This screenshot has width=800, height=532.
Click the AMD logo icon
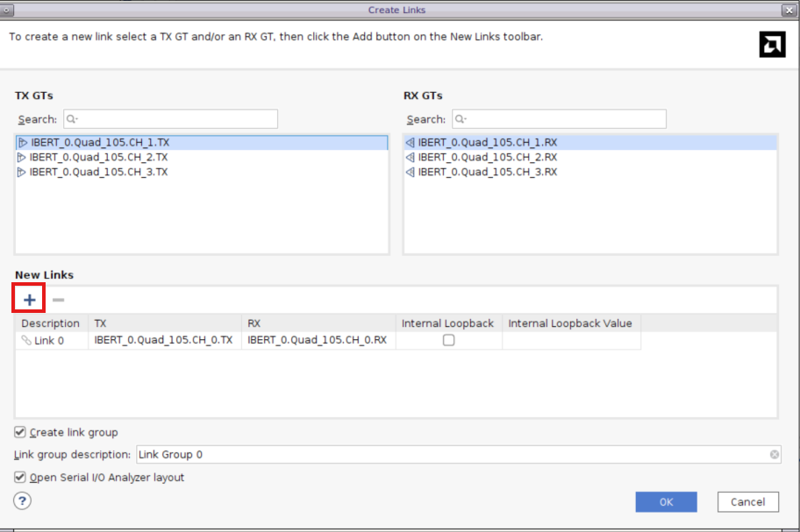(772, 45)
